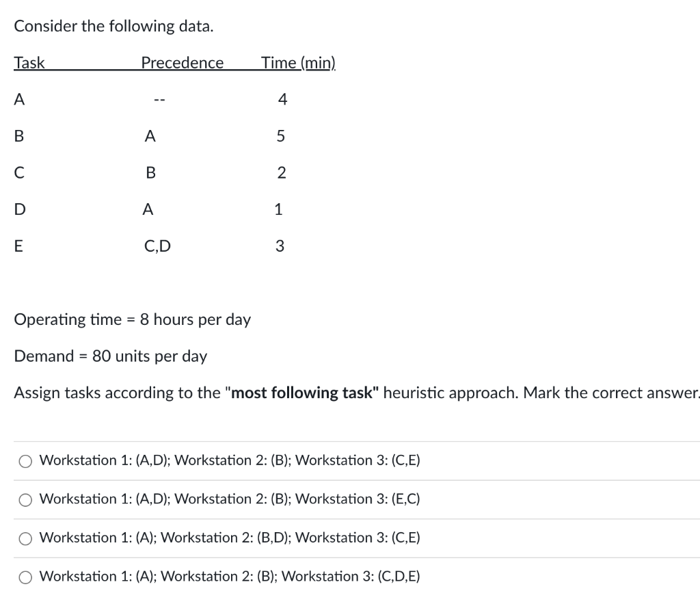Click the Operating time line of text
Viewport: 700px width, 604px height.
[133, 319]
